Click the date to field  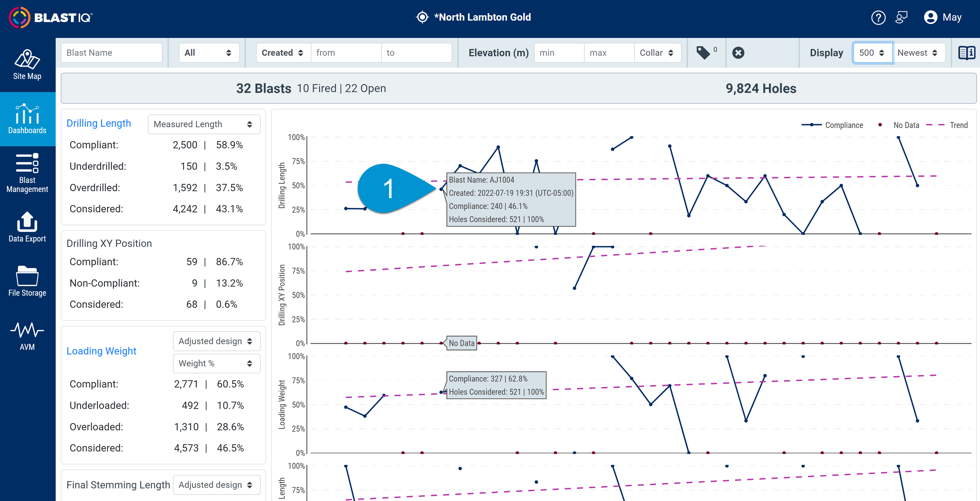coord(417,53)
